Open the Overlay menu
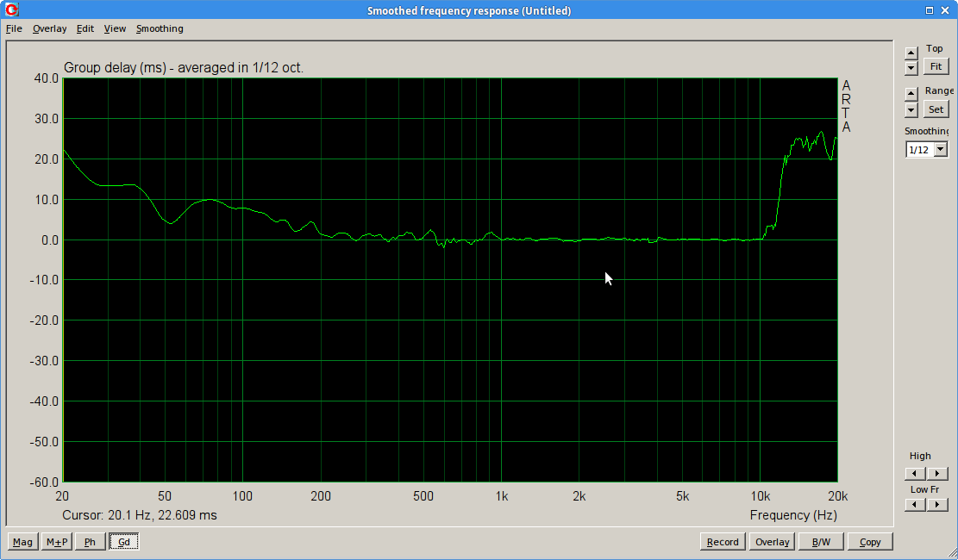Viewport: 958px width, 560px height. click(x=49, y=28)
